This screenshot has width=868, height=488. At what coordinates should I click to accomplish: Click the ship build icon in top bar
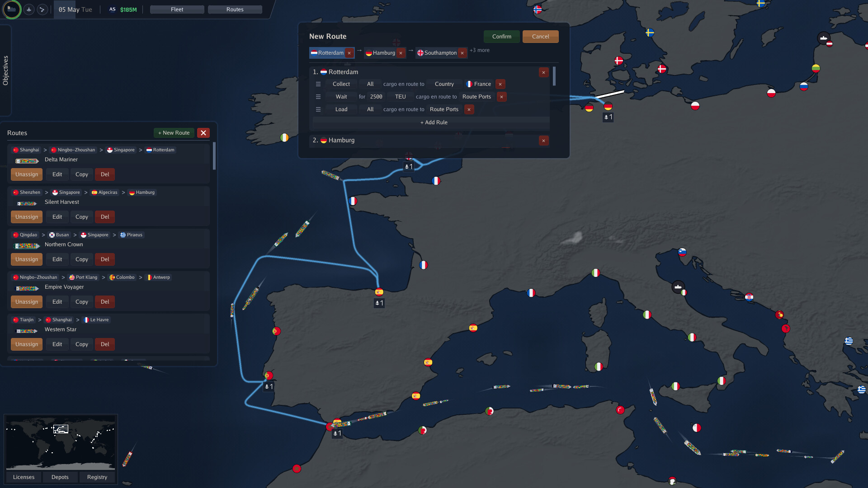point(29,9)
